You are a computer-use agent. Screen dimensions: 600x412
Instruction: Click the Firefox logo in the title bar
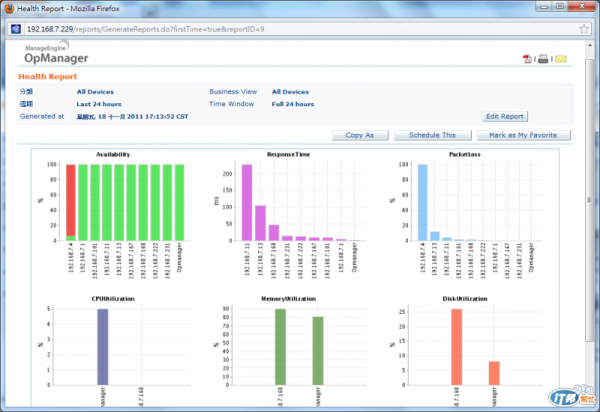coord(8,8)
